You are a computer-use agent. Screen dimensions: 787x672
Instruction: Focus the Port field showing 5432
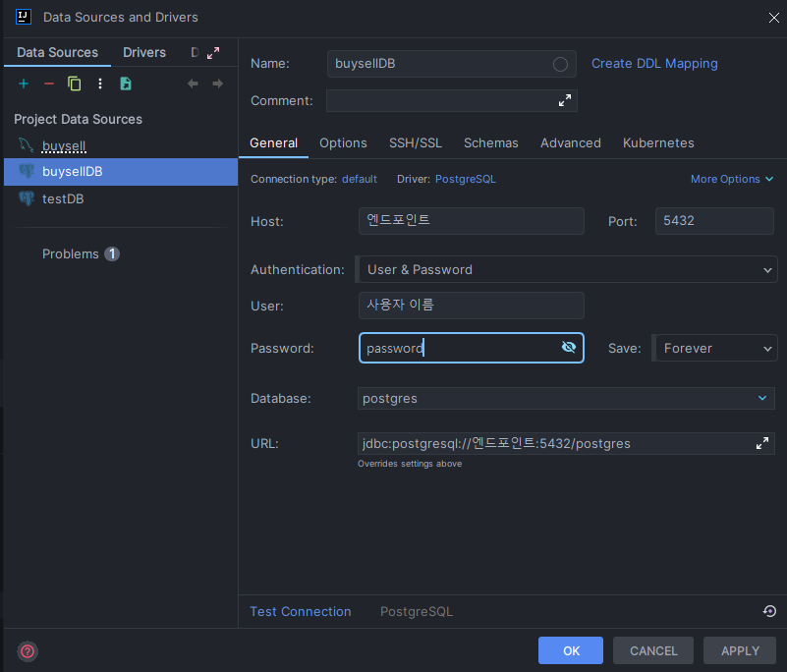[714, 221]
